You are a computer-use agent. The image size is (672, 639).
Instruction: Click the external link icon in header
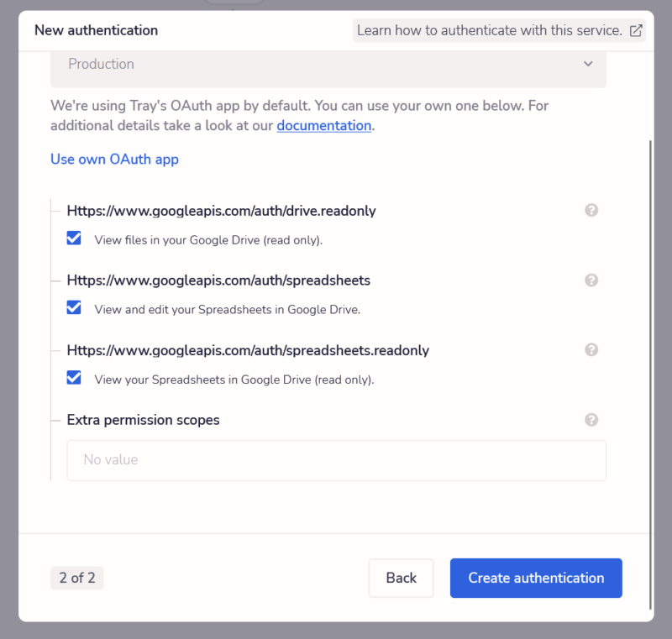[636, 31]
